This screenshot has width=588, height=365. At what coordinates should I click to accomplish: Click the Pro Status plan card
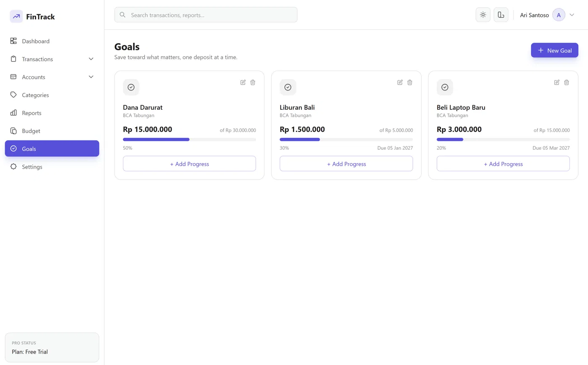click(x=52, y=347)
